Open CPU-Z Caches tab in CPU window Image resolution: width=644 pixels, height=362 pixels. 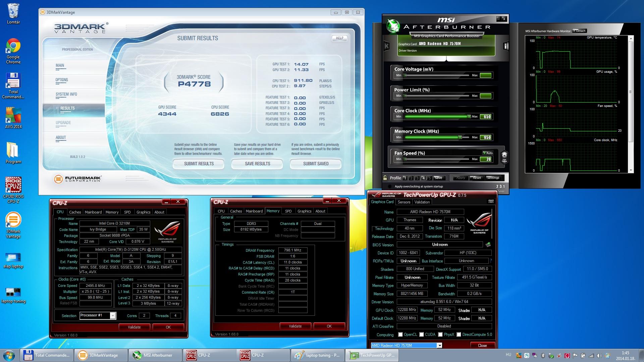coord(75,212)
